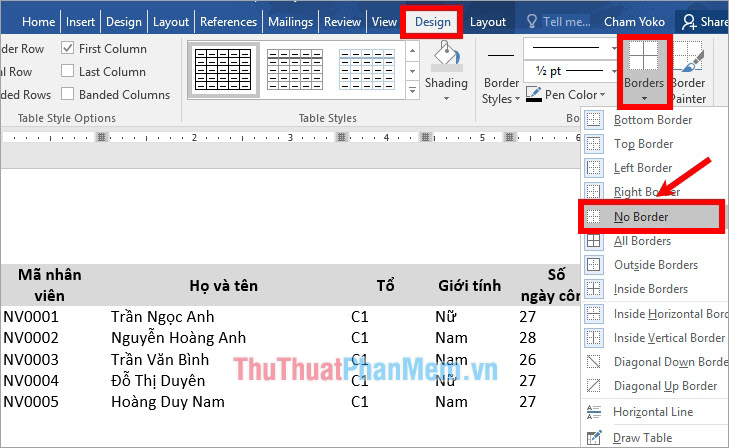Uncheck the First Column checkbox
This screenshot has height=448, width=729.
pos(68,48)
